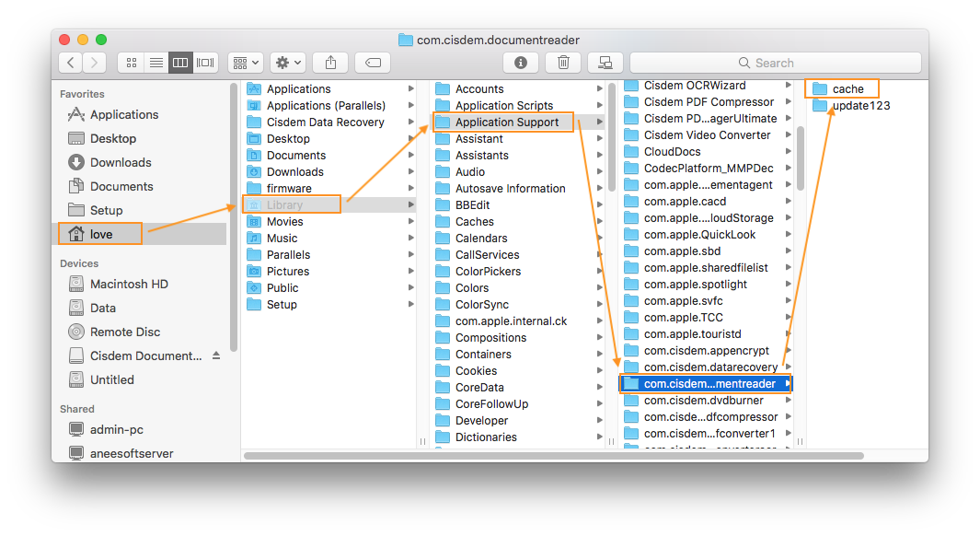Open the item arrangement dropdown
The width and height of the screenshot is (980, 536).
[246, 63]
